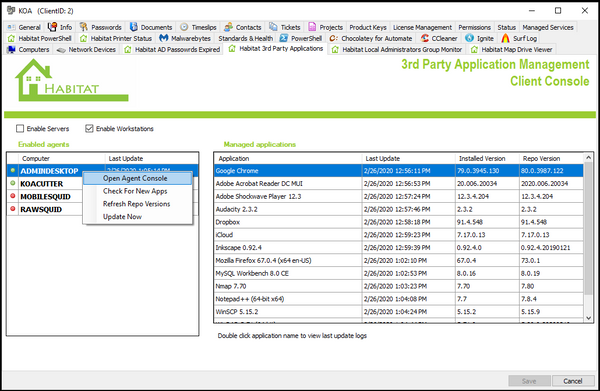Click scroll up arrow in applications list
Viewport: 600px width, 391px height.
pyautogui.click(x=589, y=158)
